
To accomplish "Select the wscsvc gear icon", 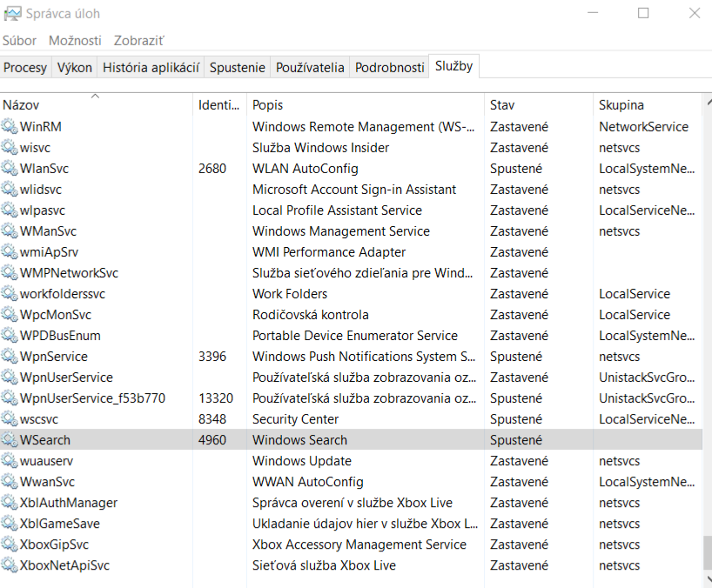I will (9, 418).
